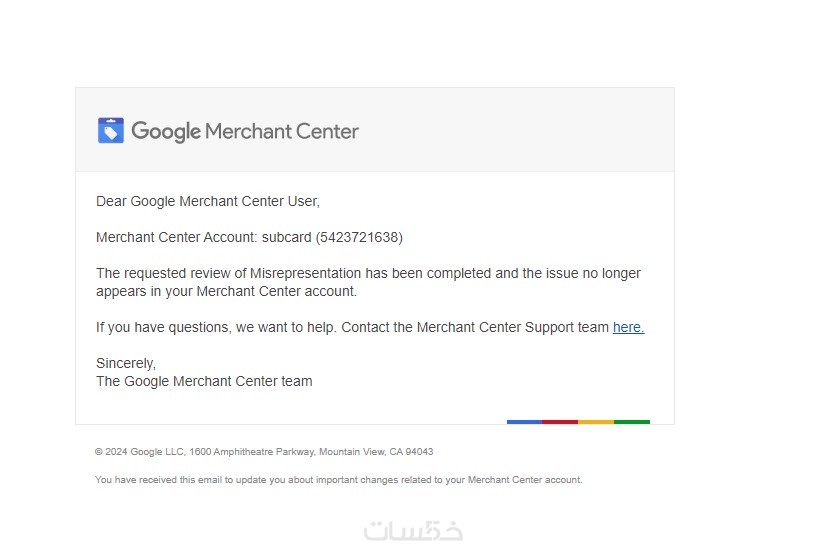Click the "© 2024 Google LLC" copyright text
The height and width of the screenshot is (552, 827).
[x=140, y=452]
